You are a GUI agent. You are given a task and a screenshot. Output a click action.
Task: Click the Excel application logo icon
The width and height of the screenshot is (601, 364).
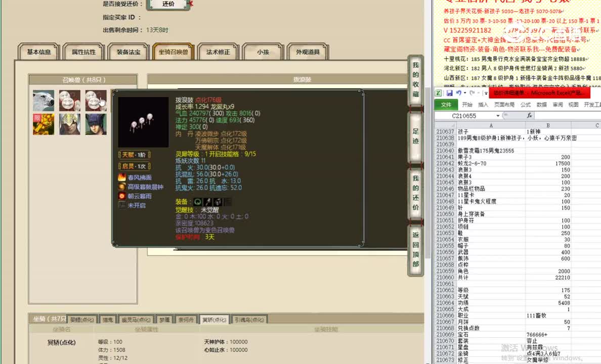439,93
